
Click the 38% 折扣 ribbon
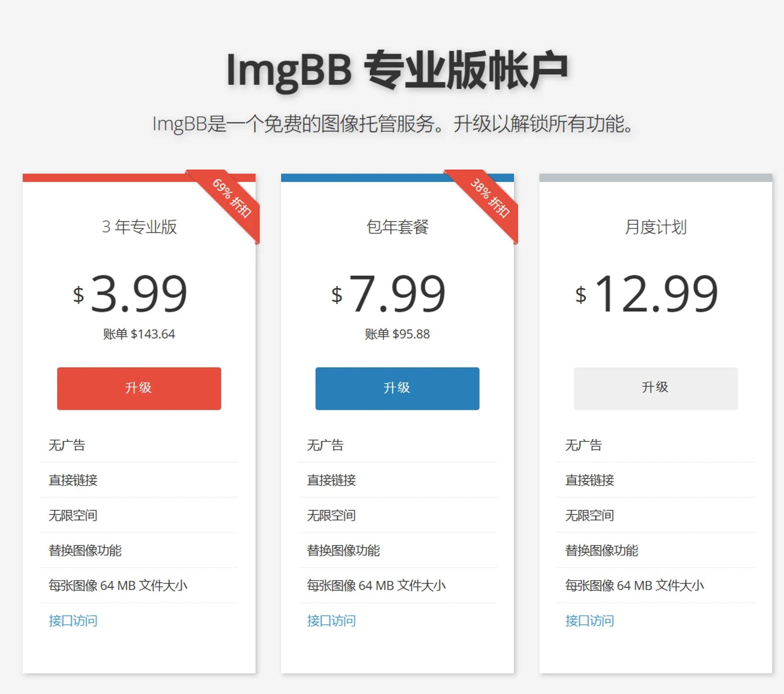[x=490, y=198]
